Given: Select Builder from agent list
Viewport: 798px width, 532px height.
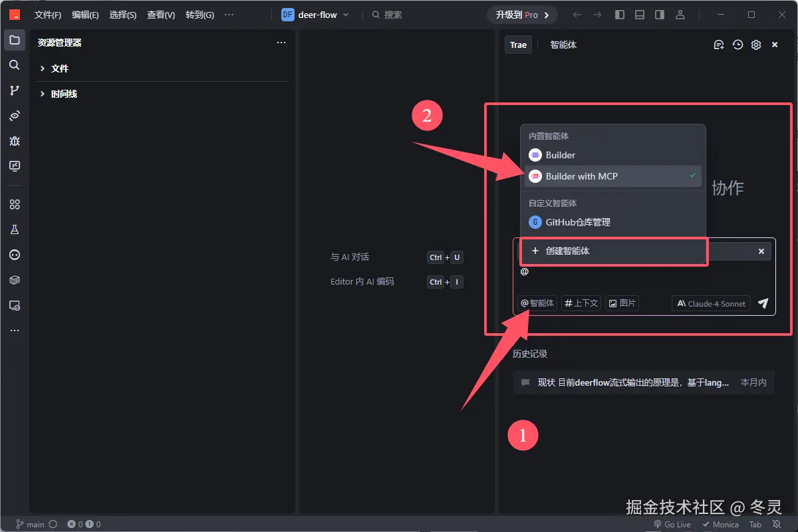Looking at the screenshot, I should click(x=612, y=155).
